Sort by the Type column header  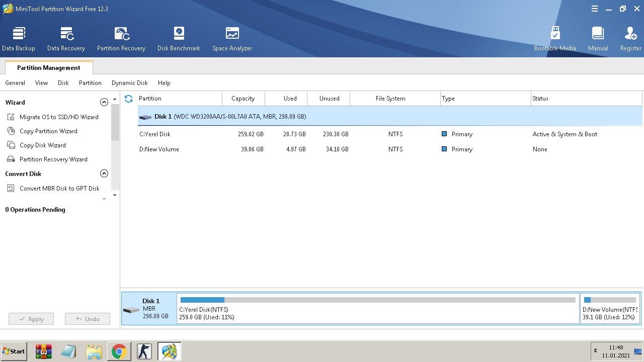486,99
